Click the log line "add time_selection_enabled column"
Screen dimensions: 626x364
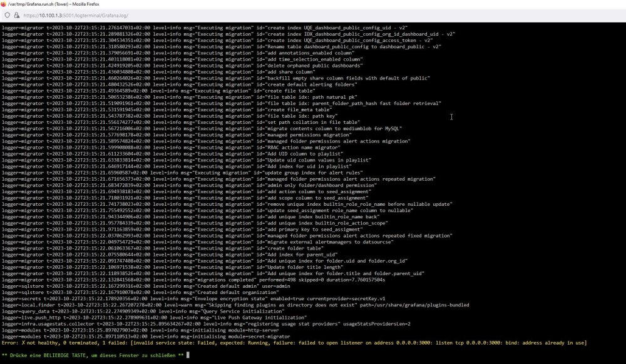point(182,59)
